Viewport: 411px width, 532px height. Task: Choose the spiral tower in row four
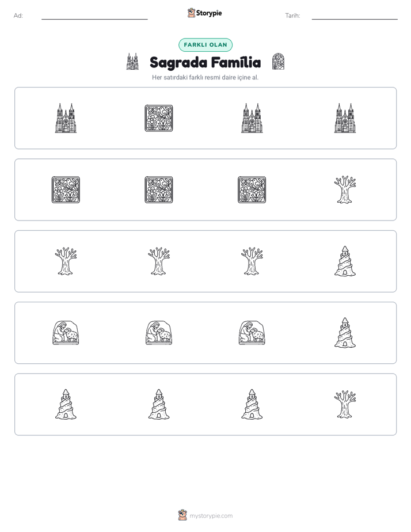click(345, 333)
